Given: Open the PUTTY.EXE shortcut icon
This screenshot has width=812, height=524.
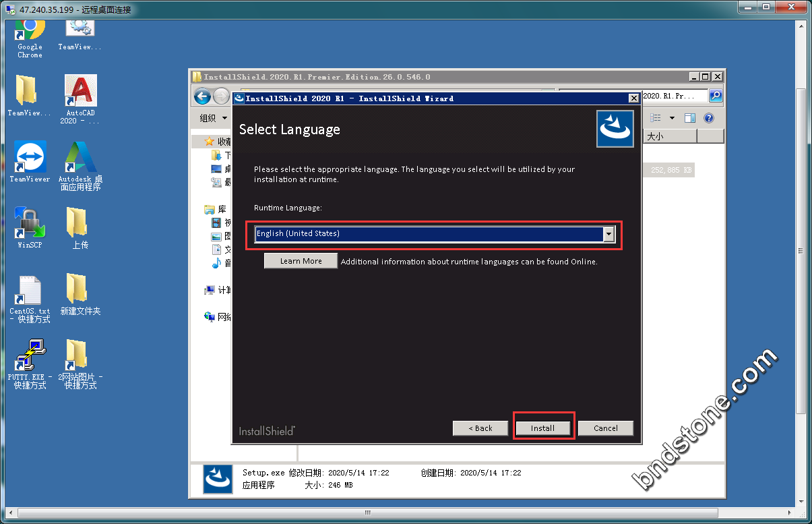Looking at the screenshot, I should click(x=30, y=356).
